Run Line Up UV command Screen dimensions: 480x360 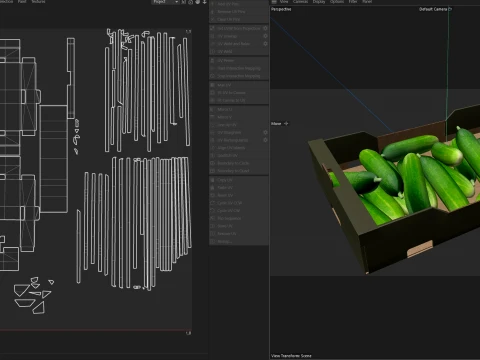239,125
